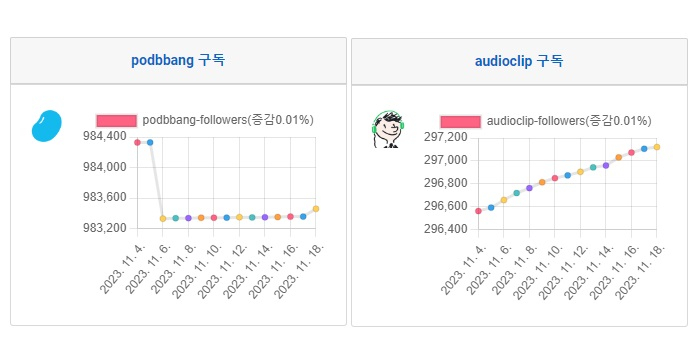The width and height of the screenshot is (700, 361).
Task: Click the 296,400 axis label on audioclip chart
Action: 445,229
